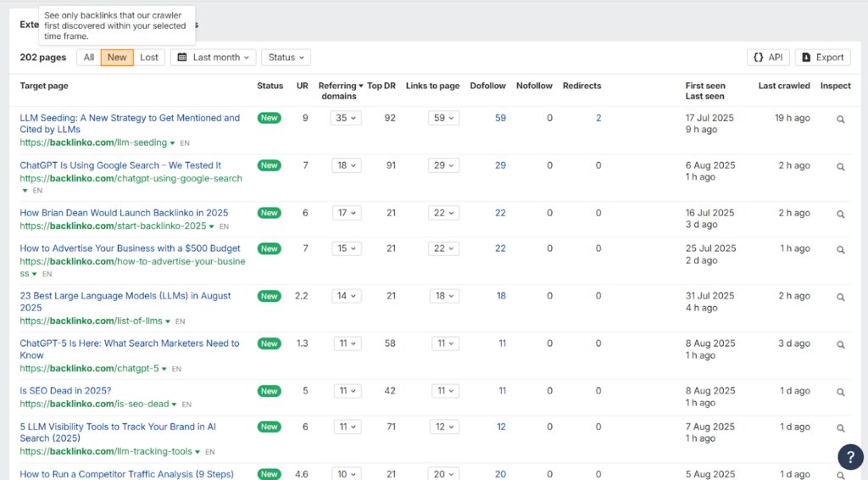Screen dimensions: 868x480
Task: Open ChatGPT-5 Is Here title link
Action: [x=130, y=349]
